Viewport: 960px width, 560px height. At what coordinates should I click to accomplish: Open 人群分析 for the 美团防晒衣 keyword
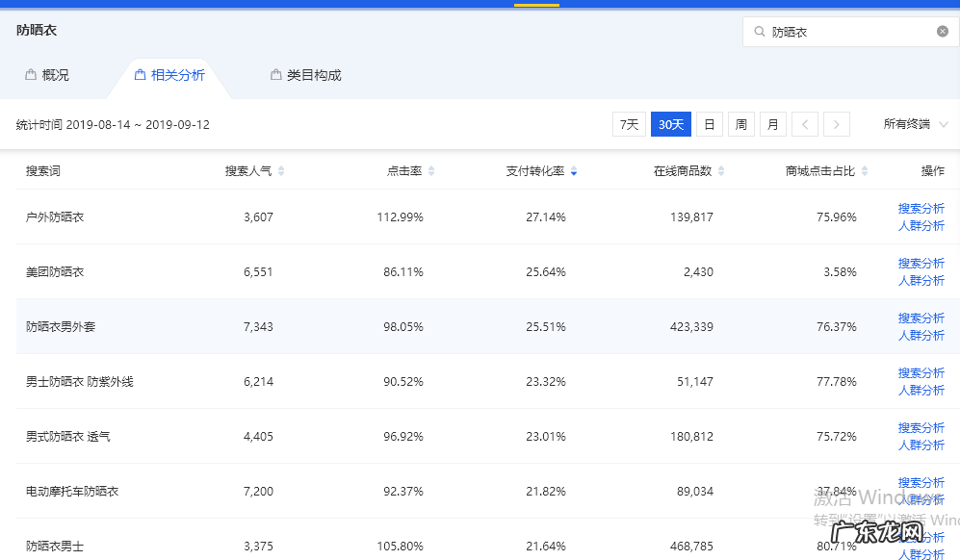pos(921,280)
